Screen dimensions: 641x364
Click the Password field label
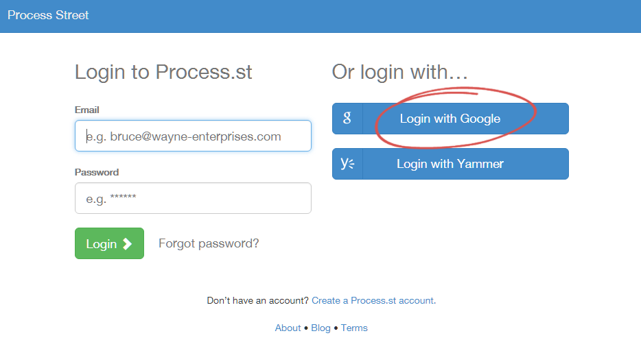97,172
